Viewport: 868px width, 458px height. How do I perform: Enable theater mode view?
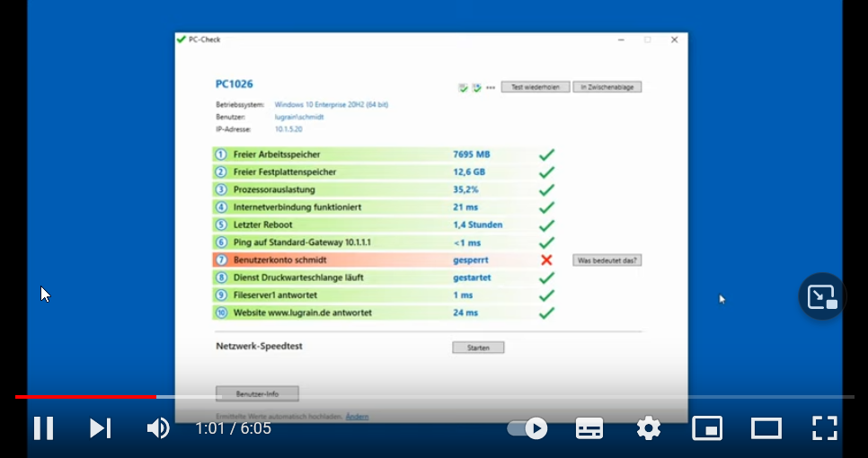(766, 428)
